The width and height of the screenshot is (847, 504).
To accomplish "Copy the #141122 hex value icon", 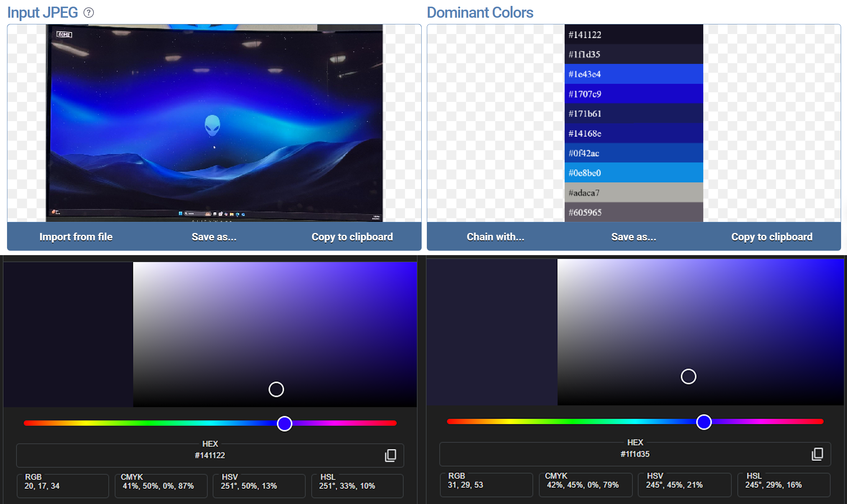I will click(x=391, y=455).
